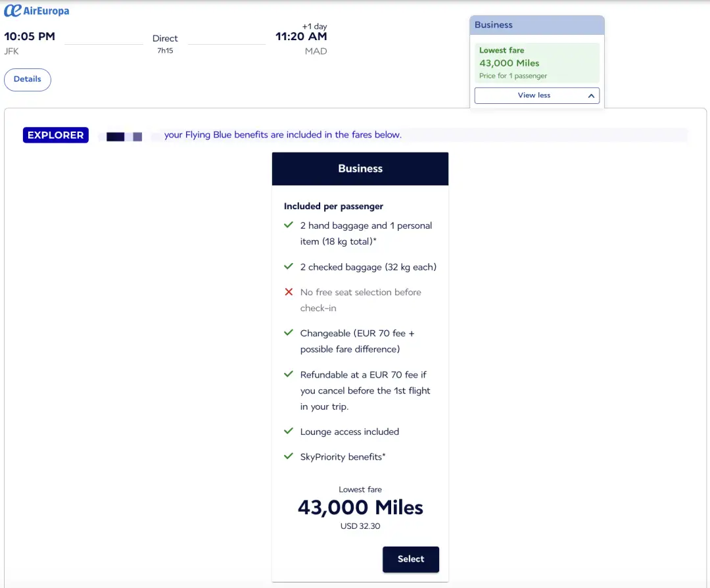Click the Business cabin header tab
Viewport: 710px width, 588px height.
pos(536,25)
